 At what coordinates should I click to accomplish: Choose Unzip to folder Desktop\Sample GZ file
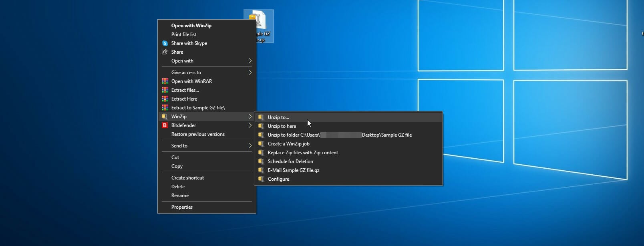(348, 135)
